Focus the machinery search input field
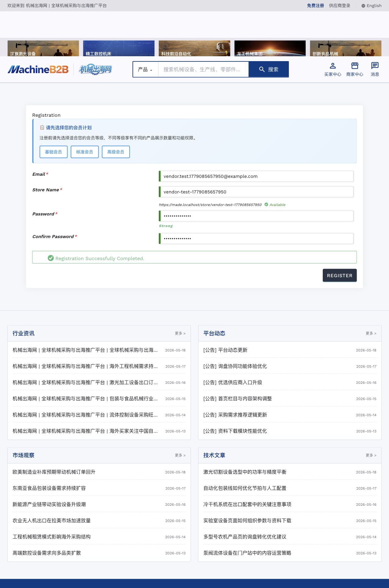Image resolution: width=389 pixels, height=588 pixels. point(203,69)
